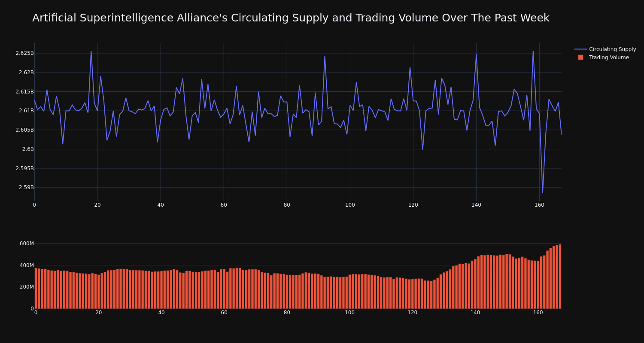The height and width of the screenshot is (343, 644).
Task: Click x-axis tick 120 on supply chart
Action: coord(413,205)
